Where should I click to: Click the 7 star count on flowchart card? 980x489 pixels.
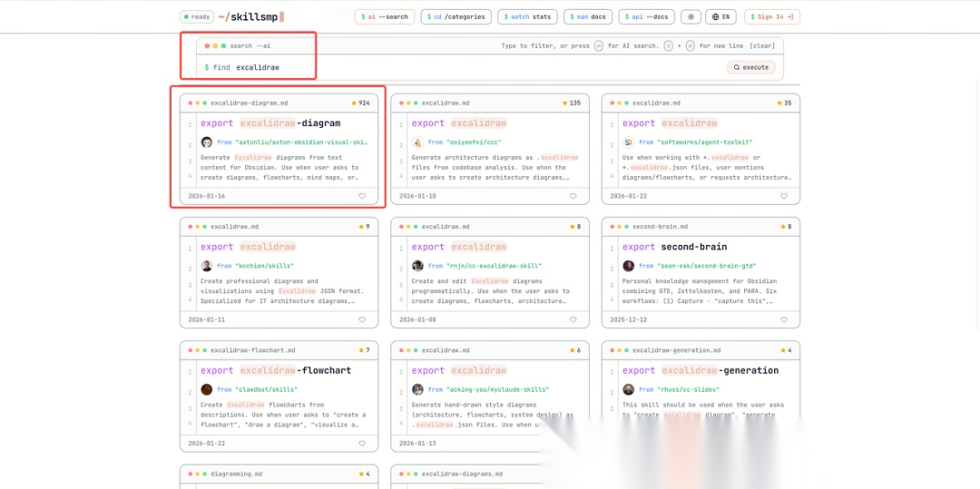coord(364,350)
